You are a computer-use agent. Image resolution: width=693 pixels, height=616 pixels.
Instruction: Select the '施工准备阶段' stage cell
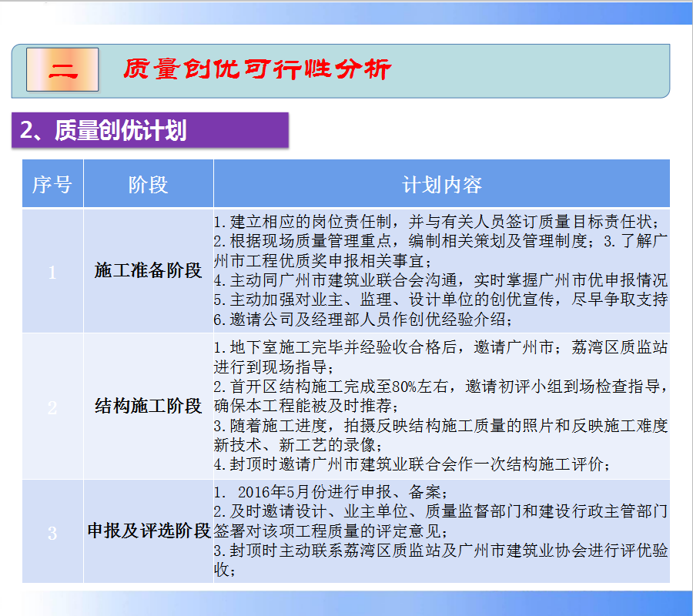148,270
